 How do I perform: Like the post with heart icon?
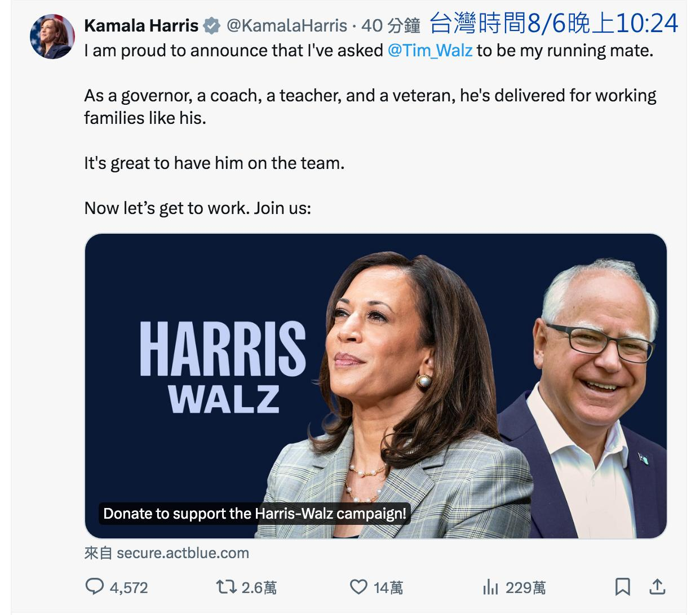(358, 587)
